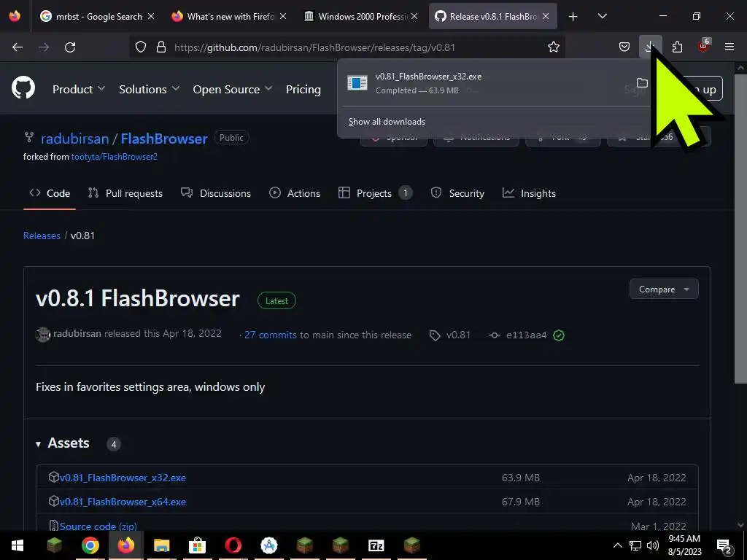Click the URL address bar
This screenshot has width=747, height=560.
[x=348, y=47]
